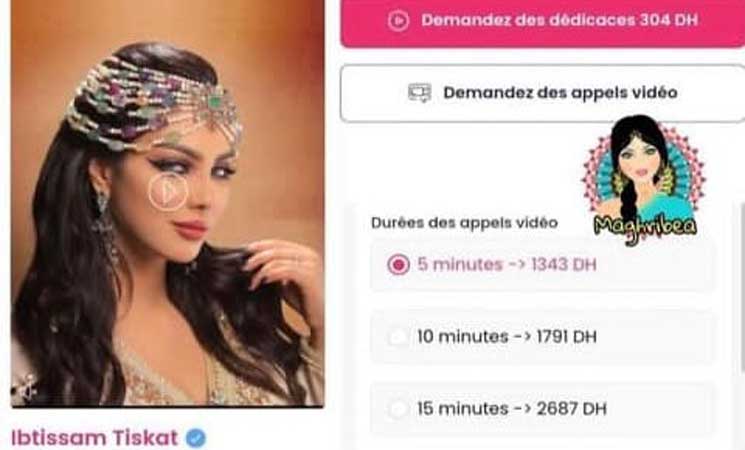Click the Durées des appels vidéo heading
The width and height of the screenshot is (745, 450).
click(464, 222)
